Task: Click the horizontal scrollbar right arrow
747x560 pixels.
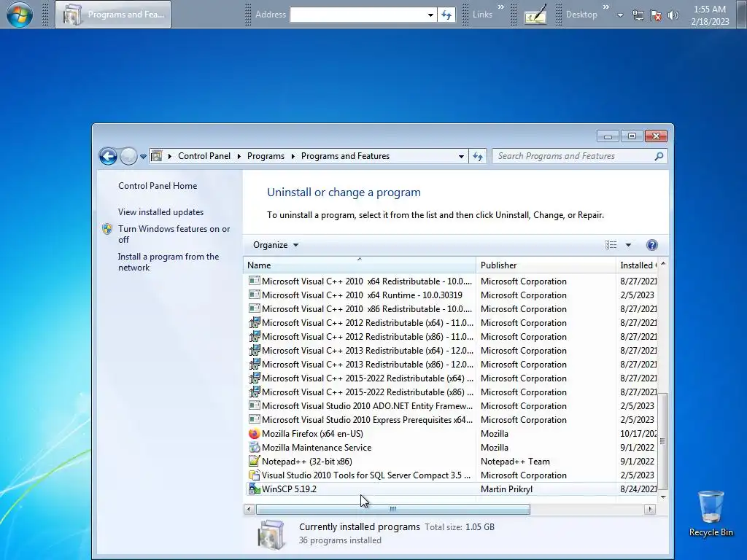Action: [650, 509]
